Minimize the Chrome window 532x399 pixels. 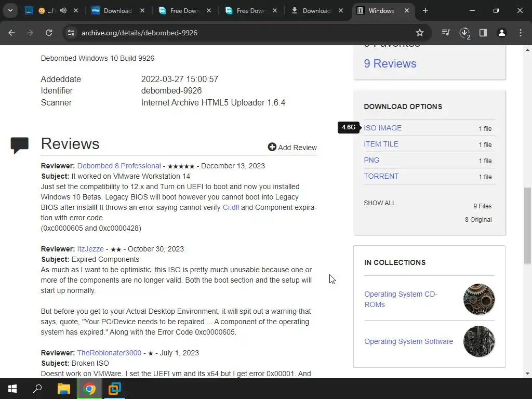(x=472, y=10)
